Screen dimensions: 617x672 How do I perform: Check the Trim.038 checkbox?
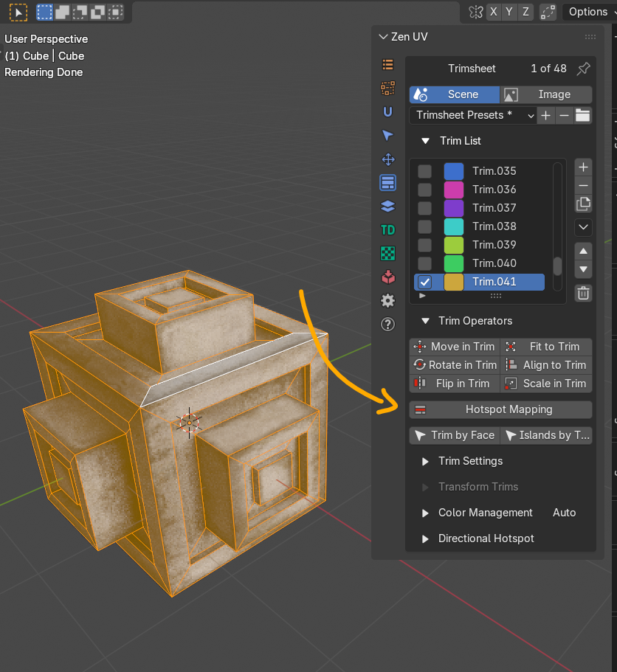[x=424, y=226]
